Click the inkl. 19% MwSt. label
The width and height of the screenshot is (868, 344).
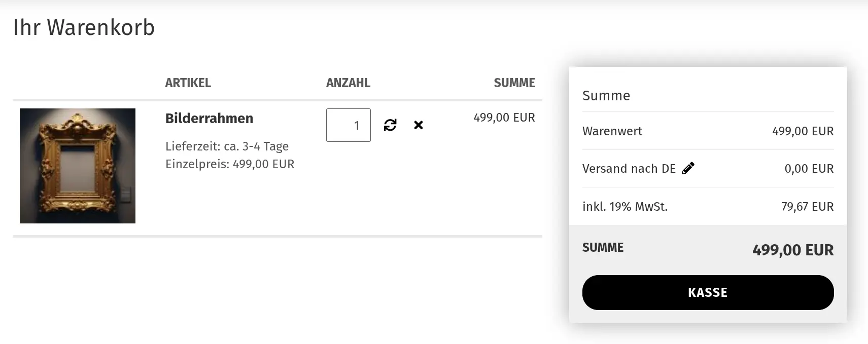(625, 207)
